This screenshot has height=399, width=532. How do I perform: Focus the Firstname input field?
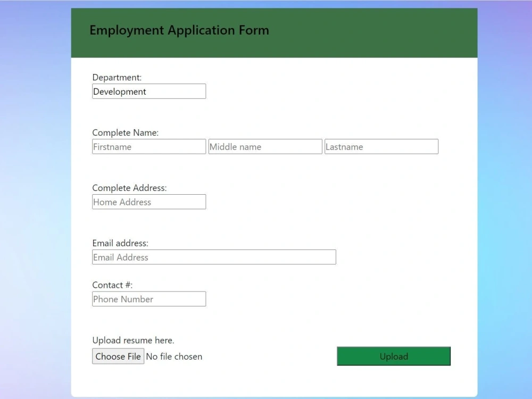point(149,147)
